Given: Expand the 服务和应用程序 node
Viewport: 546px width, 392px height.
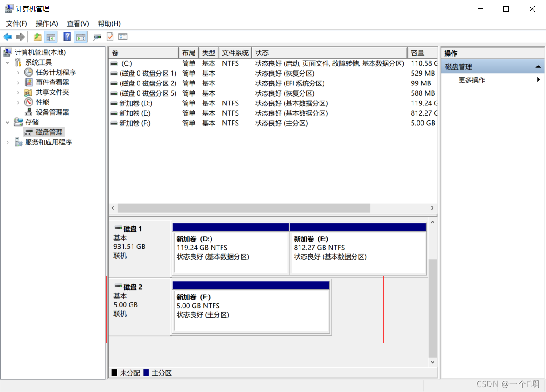Looking at the screenshot, I should pos(8,142).
